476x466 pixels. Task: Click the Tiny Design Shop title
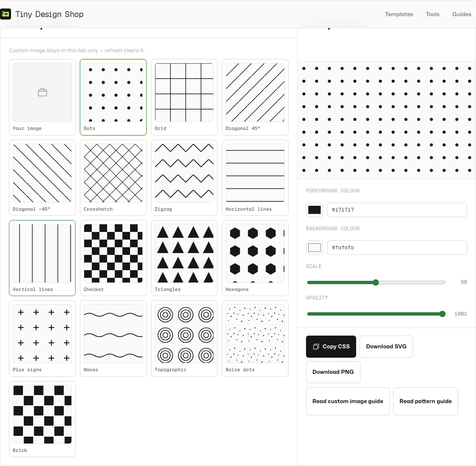[x=49, y=14]
